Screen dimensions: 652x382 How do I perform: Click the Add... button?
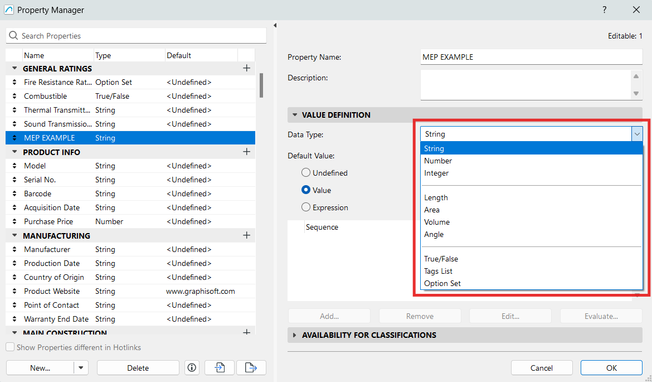pos(329,316)
